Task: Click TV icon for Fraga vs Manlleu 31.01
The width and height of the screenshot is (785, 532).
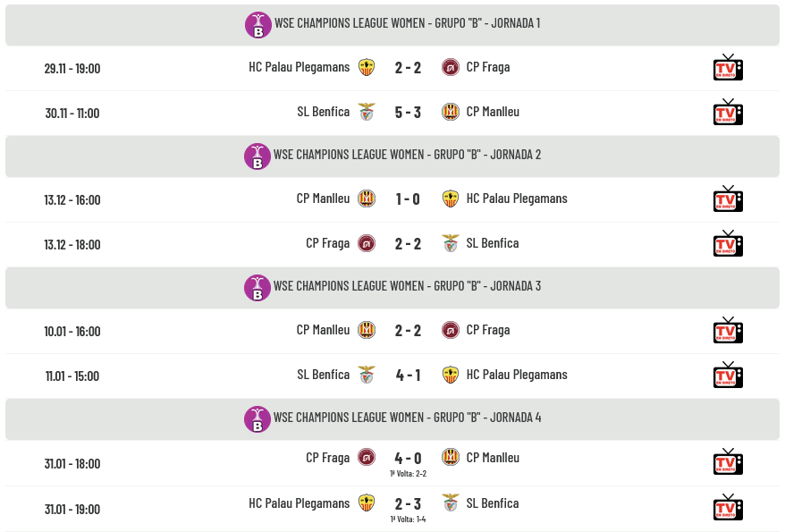Action: (x=728, y=462)
